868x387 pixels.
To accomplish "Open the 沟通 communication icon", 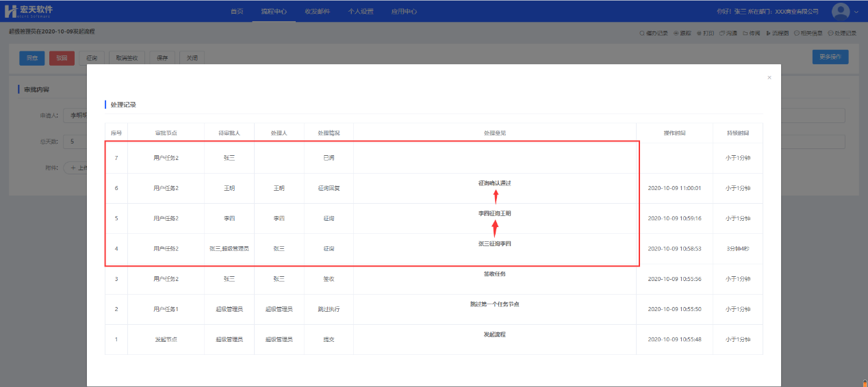I will [728, 33].
